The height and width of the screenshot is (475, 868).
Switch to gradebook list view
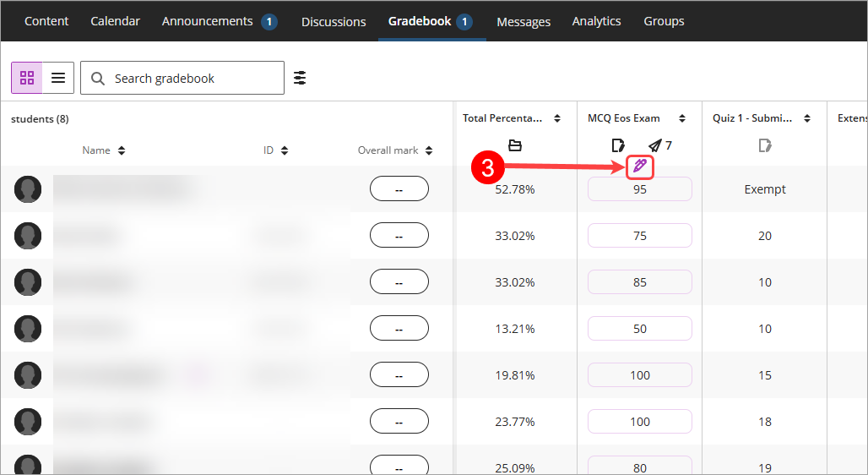point(58,78)
